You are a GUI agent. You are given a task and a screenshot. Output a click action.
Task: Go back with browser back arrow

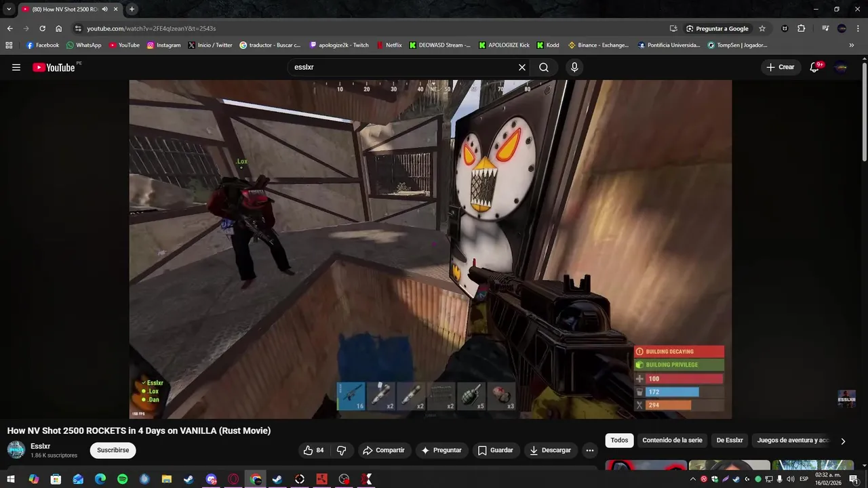9,28
